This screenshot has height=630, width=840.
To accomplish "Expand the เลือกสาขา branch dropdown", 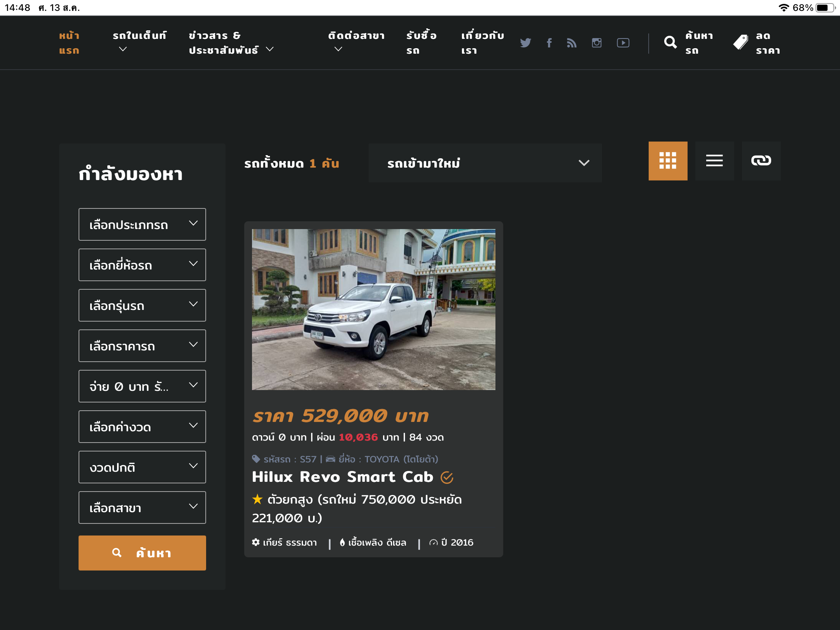I will (x=142, y=507).
